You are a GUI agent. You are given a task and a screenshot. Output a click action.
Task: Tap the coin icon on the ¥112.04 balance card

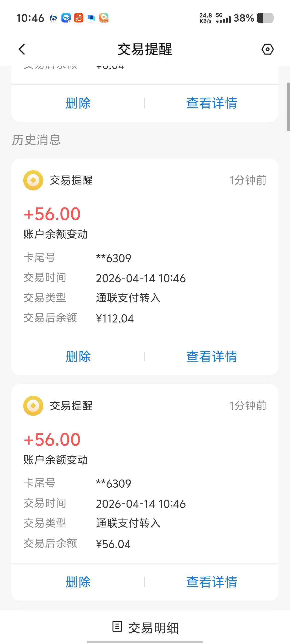tap(33, 180)
